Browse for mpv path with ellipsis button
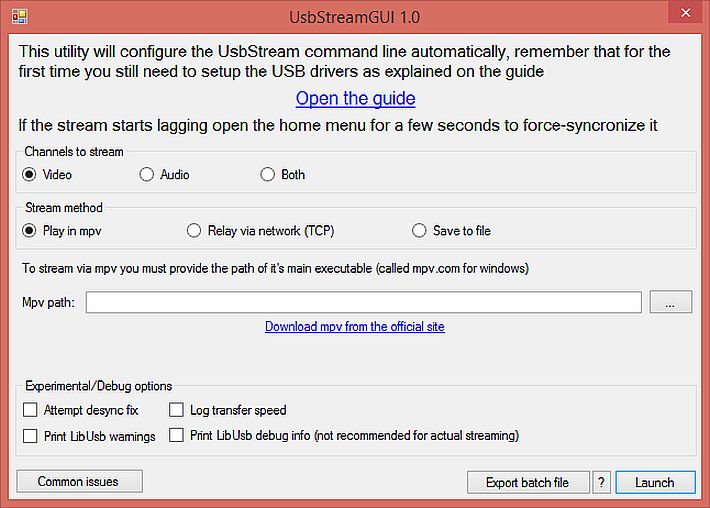The width and height of the screenshot is (710, 508). click(671, 302)
